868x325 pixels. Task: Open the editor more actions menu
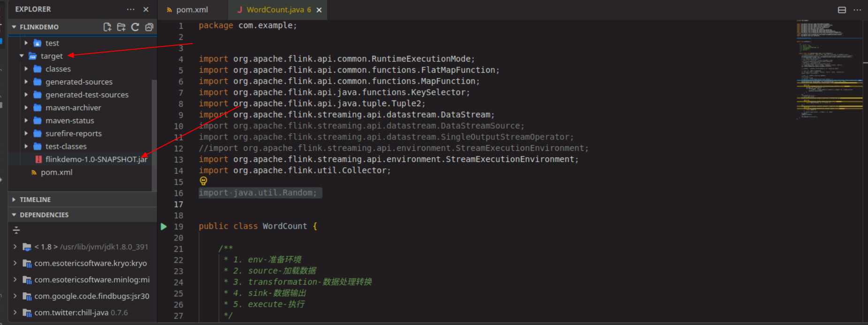coord(857,10)
